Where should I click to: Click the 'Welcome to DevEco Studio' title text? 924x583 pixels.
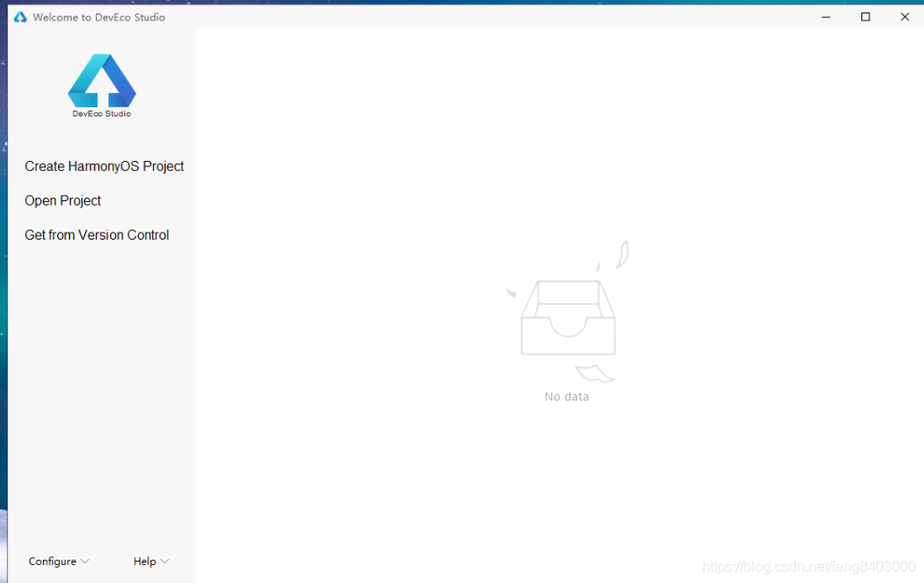coord(99,17)
